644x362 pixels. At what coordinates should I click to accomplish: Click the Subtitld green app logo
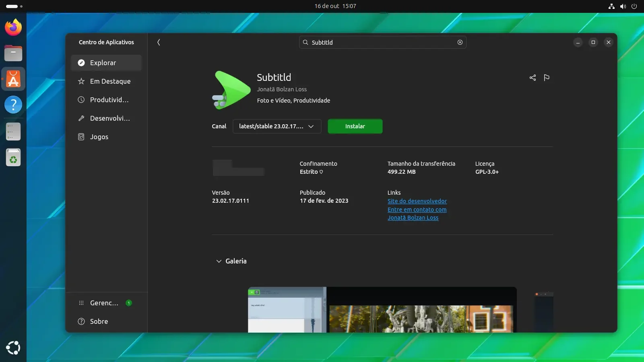tap(231, 90)
